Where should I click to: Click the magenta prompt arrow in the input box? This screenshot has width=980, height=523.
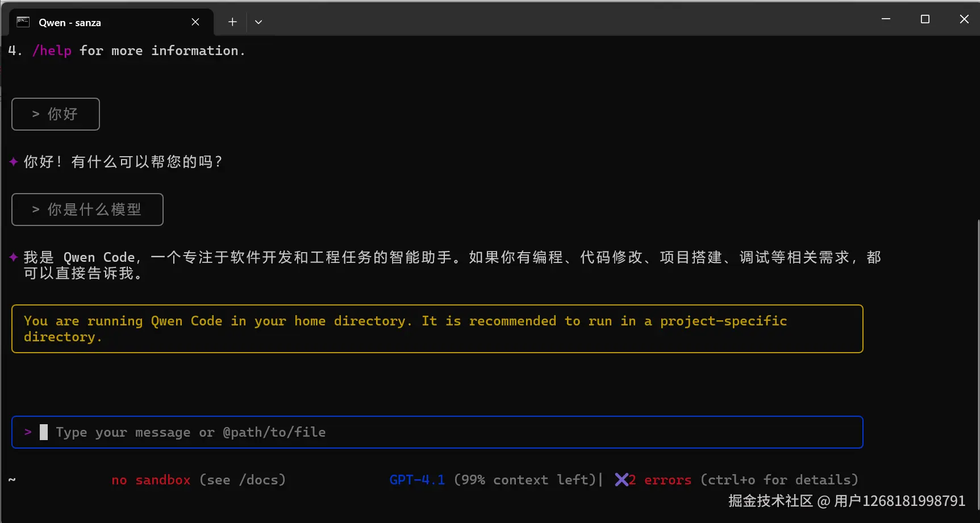point(28,432)
